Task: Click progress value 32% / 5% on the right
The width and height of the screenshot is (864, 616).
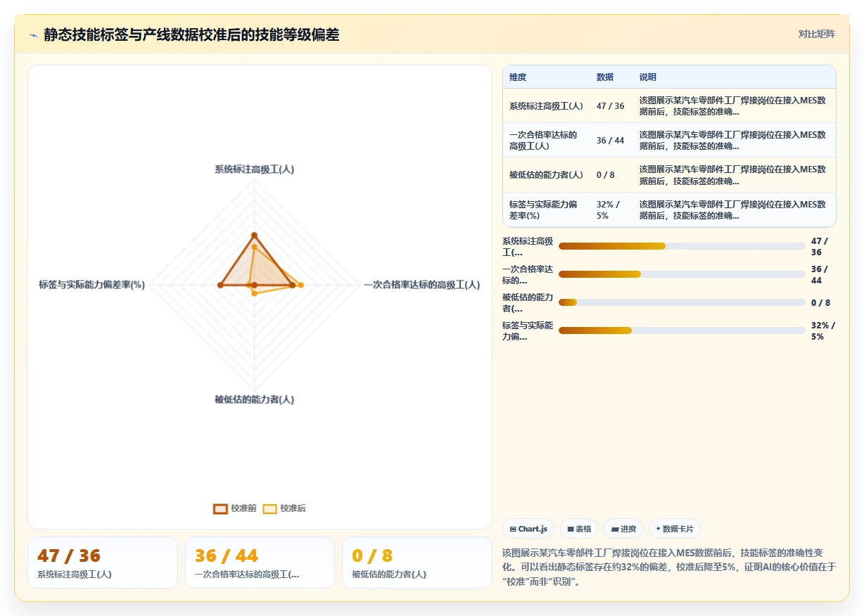Action: click(822, 331)
